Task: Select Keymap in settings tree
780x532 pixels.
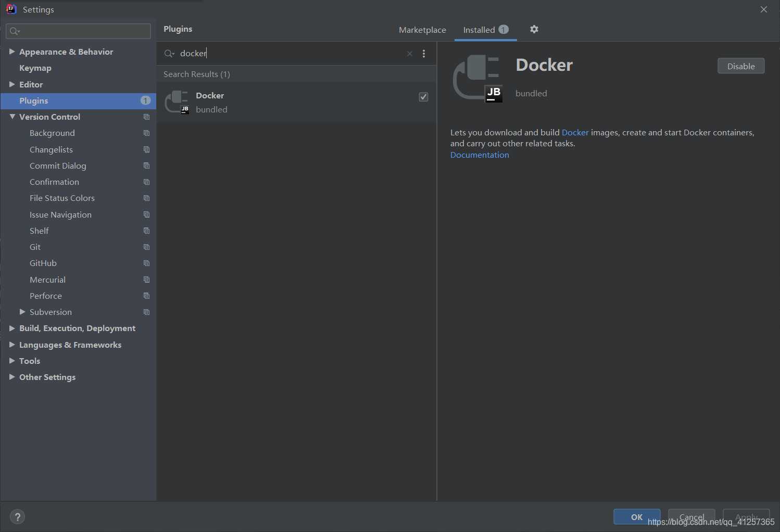Action: click(x=35, y=68)
